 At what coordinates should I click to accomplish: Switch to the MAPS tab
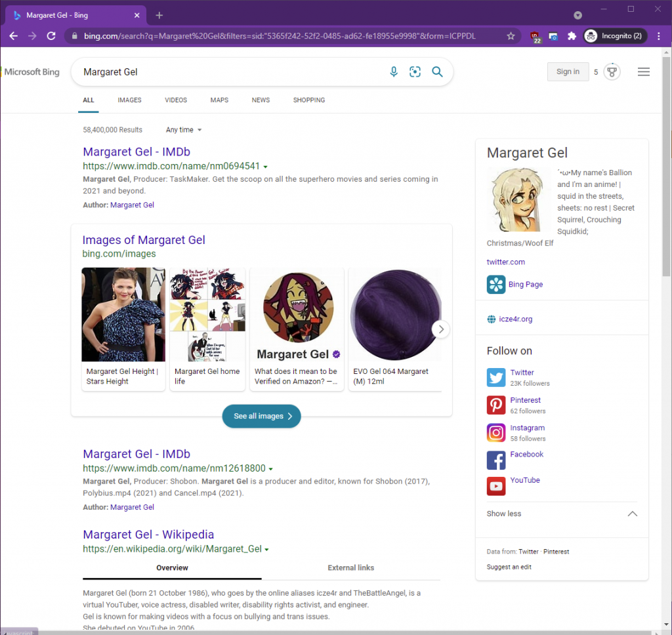pos(219,100)
